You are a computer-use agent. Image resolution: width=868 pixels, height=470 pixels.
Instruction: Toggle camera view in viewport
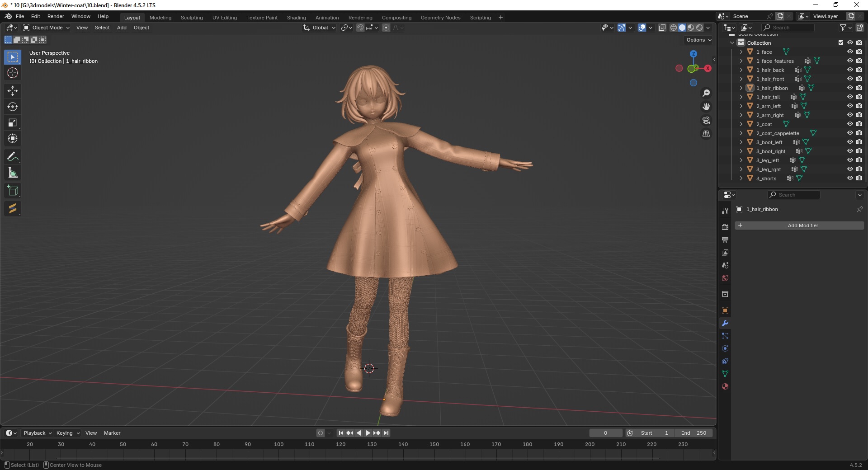tap(706, 120)
